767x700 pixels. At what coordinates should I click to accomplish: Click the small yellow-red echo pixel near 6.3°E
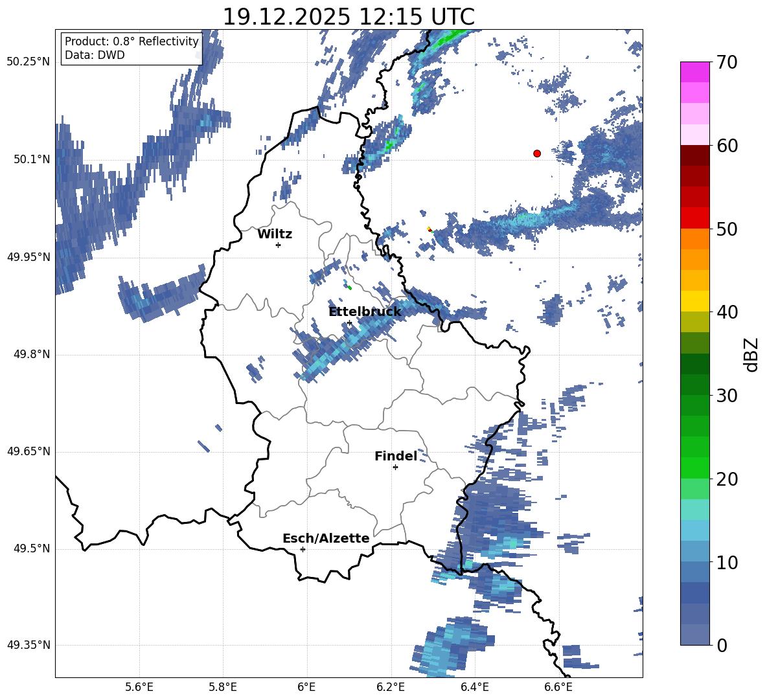(x=429, y=229)
